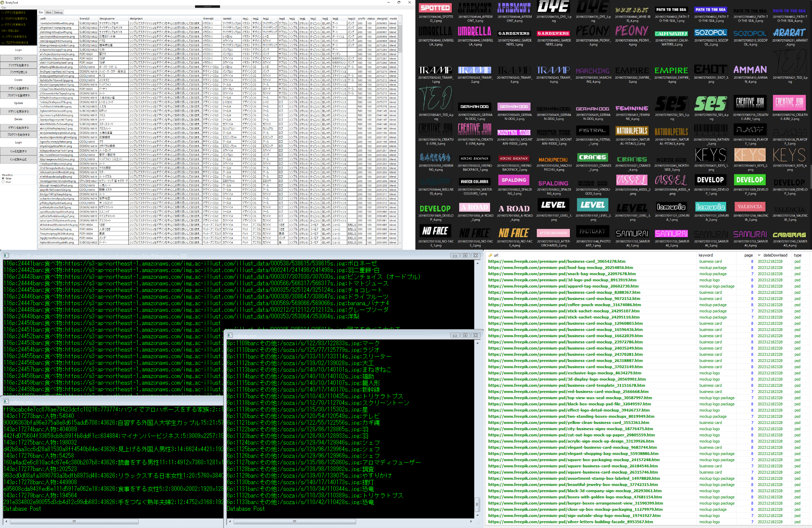812x528 pixels.
Task: Click scroll-up arrow of CSV table
Action: coord(400,23)
